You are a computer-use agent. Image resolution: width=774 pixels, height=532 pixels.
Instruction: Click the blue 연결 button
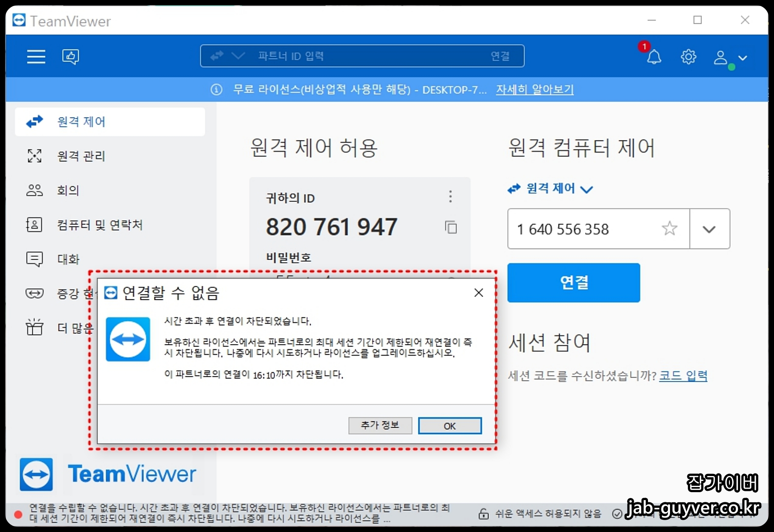pyautogui.click(x=574, y=283)
